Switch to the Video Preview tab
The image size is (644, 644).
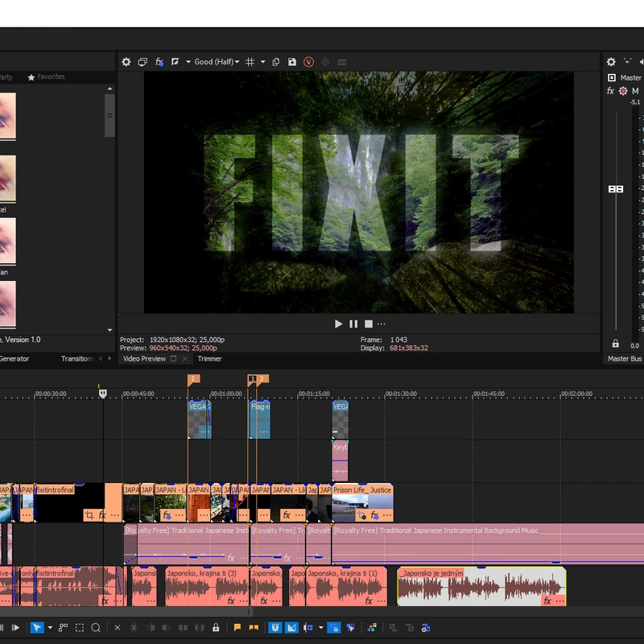pyautogui.click(x=145, y=358)
